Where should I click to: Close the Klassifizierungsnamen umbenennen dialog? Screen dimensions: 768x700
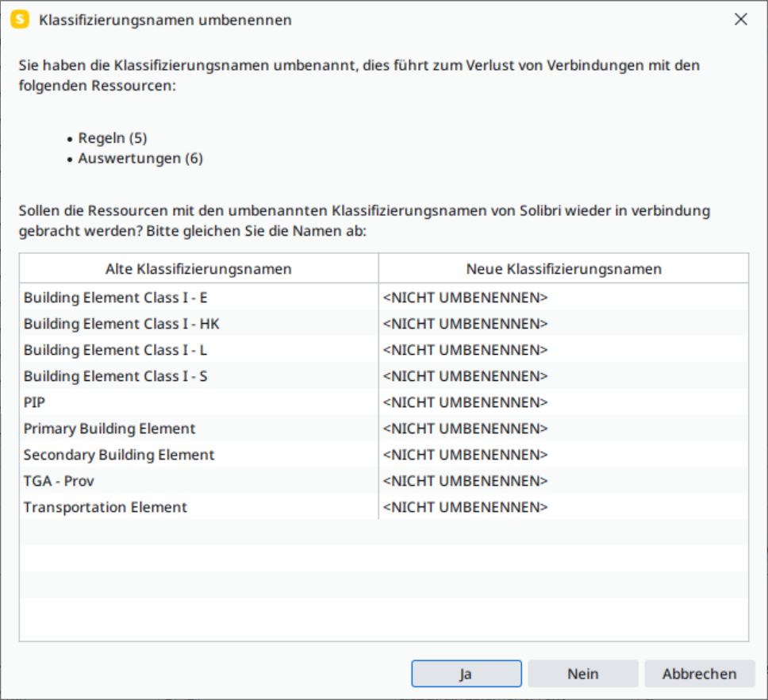[x=740, y=19]
